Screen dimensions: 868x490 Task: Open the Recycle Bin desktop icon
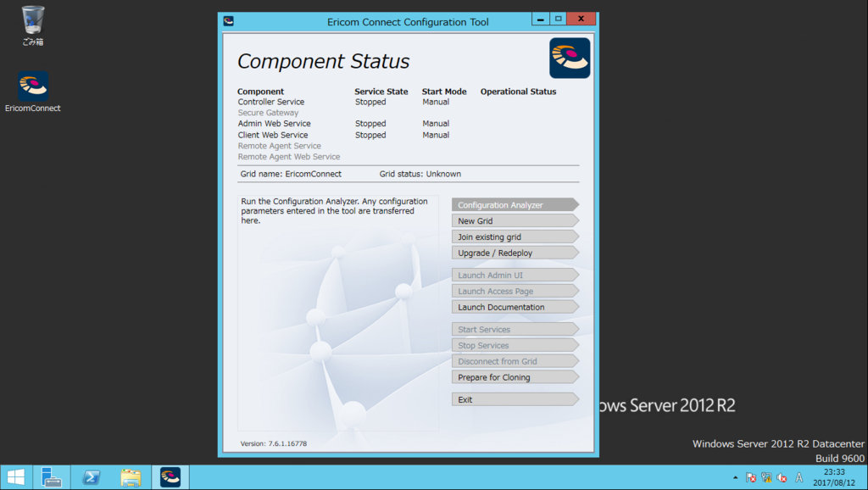click(33, 25)
